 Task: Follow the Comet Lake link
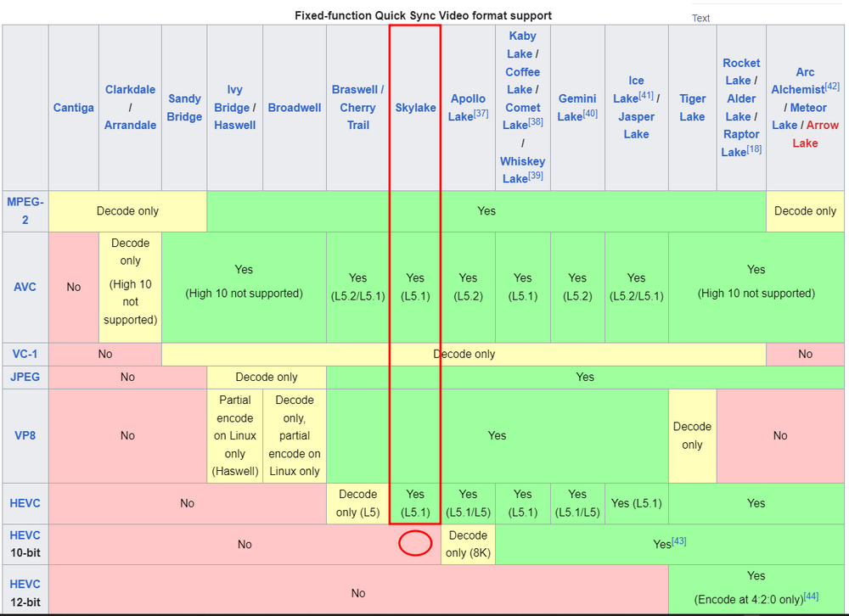521,116
